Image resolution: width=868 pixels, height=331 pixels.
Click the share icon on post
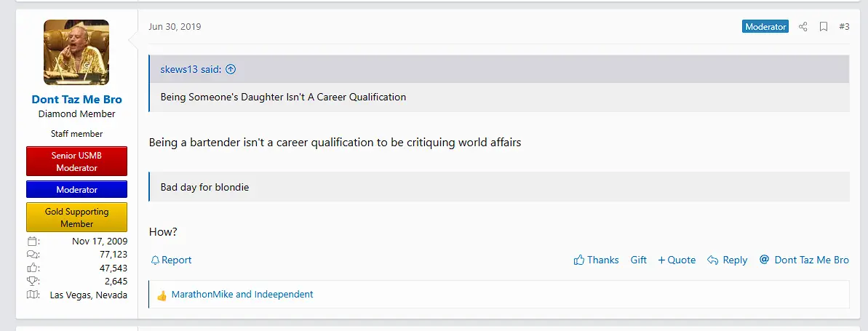(803, 27)
